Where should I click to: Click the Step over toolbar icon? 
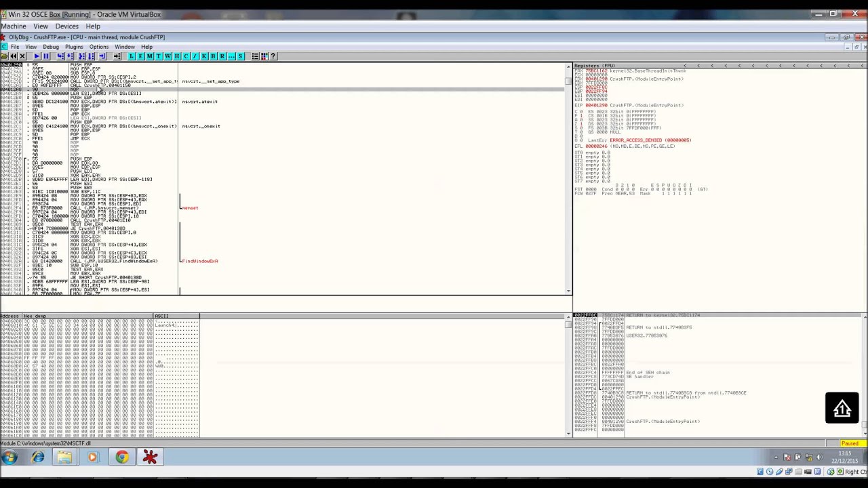coord(71,56)
